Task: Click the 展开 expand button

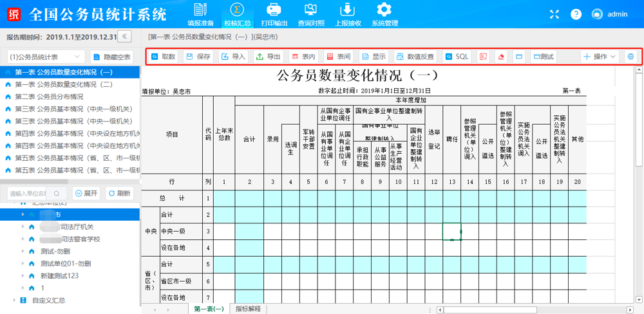Action: 86,193
